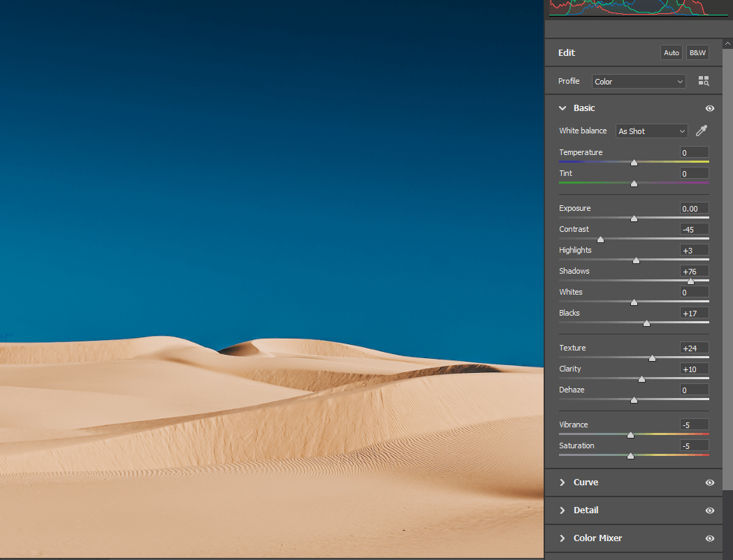Open the White balance dropdown
Viewport: 733px width, 560px height.
[651, 131]
